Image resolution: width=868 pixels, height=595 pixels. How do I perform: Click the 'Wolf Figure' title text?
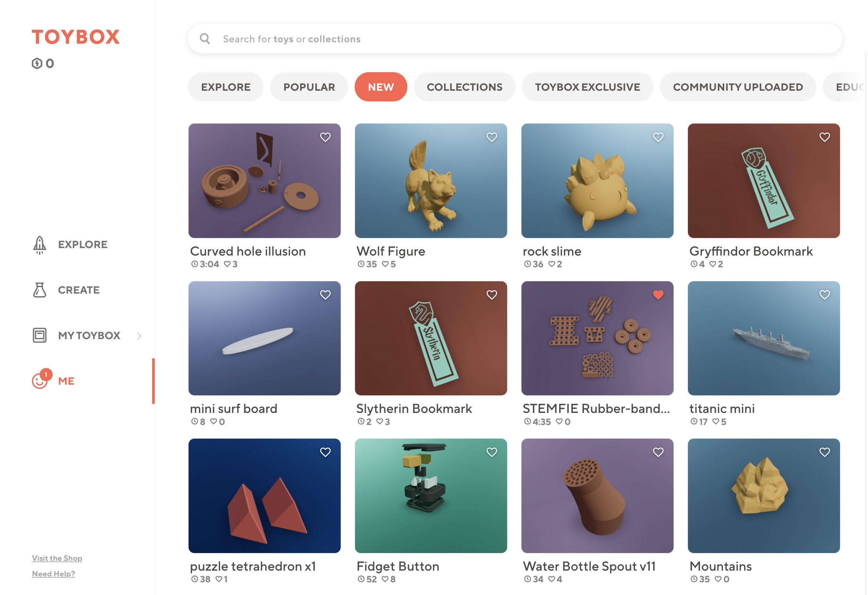391,251
